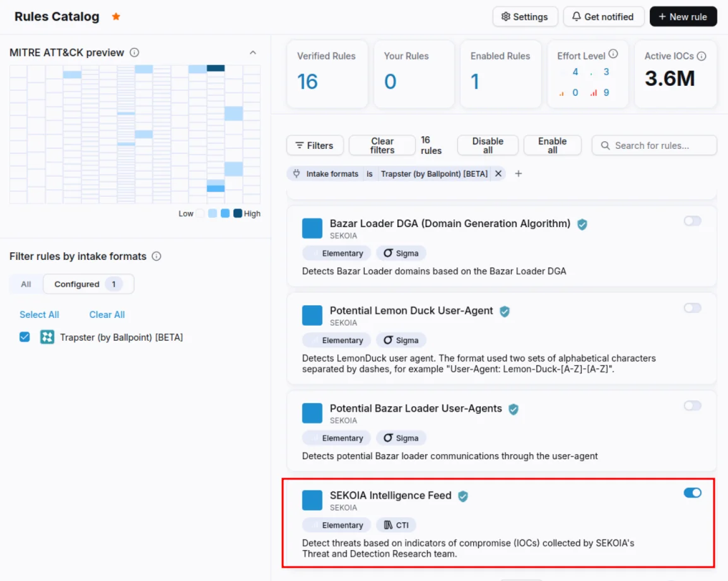Click the blue icon of Bazar Loader DGA rule
The height and width of the screenshot is (581, 728).
coord(312,228)
